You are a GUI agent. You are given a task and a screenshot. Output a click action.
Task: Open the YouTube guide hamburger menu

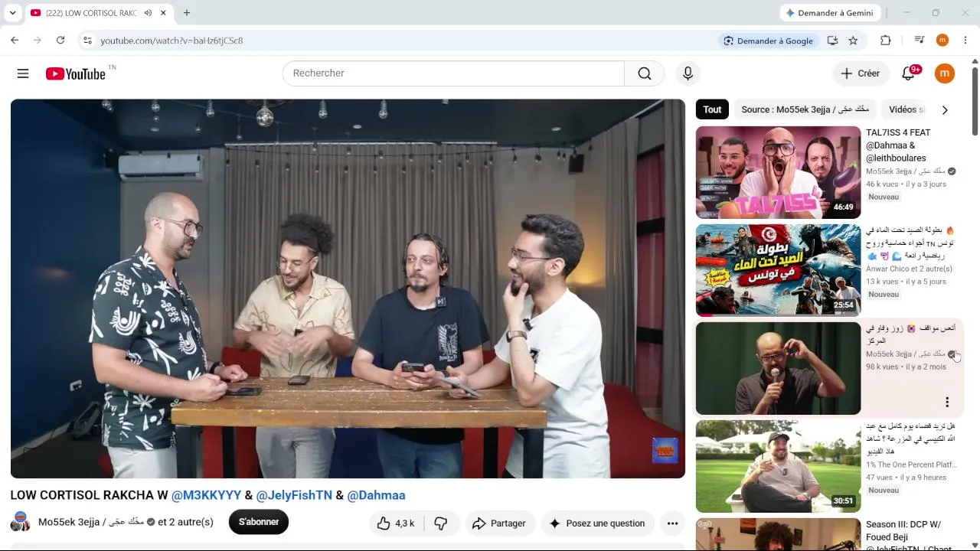23,73
